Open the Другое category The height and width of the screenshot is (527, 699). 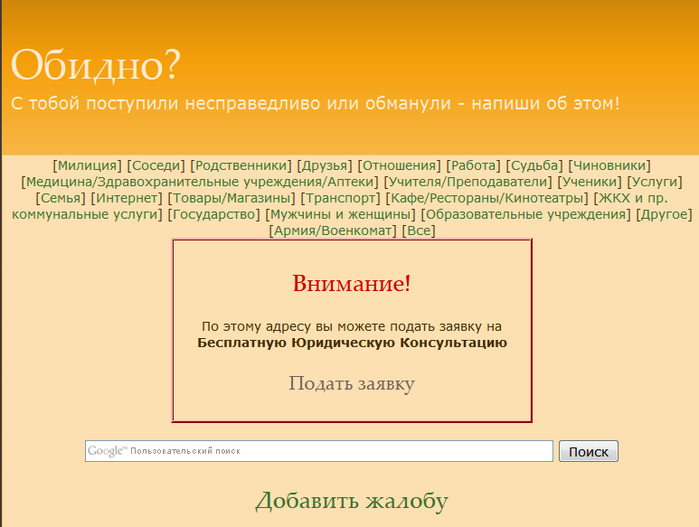(x=664, y=214)
